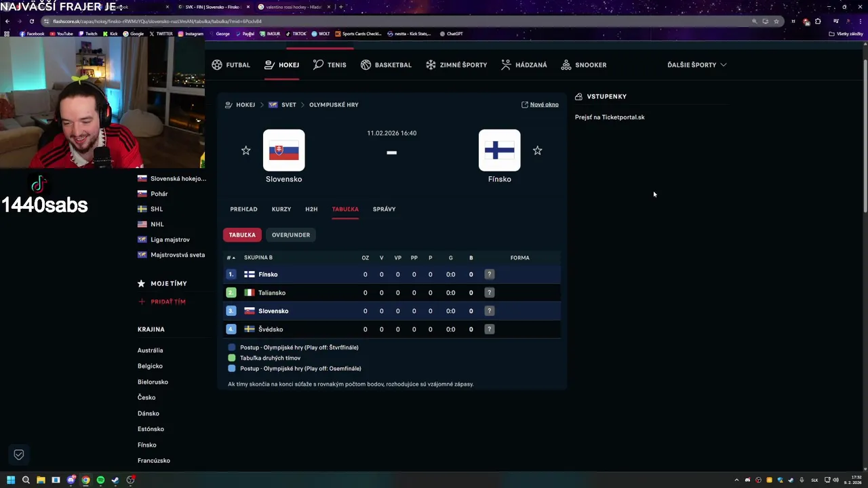The height and width of the screenshot is (488, 868).
Task: Expand Estónsko country list
Action: point(151,429)
